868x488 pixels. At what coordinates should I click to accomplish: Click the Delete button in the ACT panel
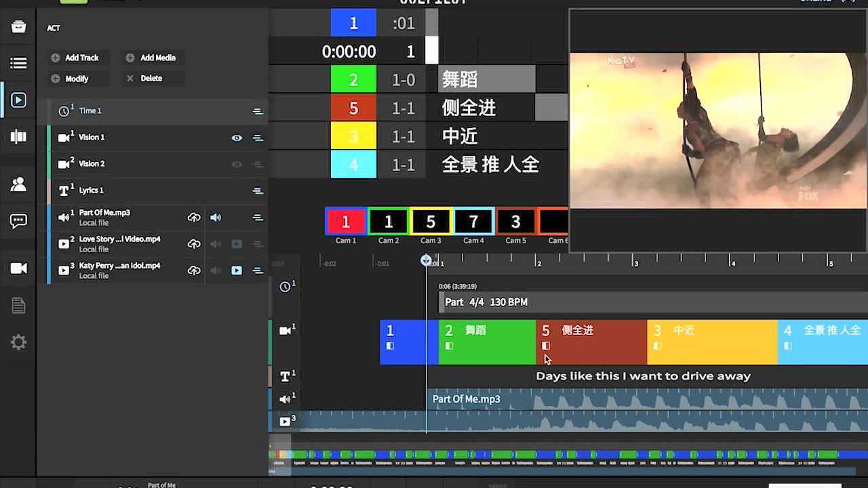[151, 78]
